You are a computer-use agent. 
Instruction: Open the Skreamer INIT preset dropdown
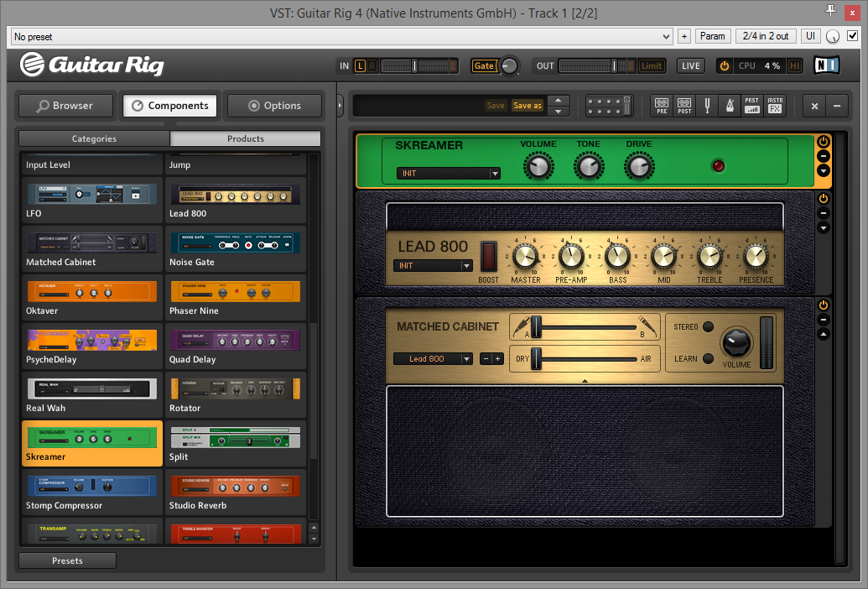coord(449,174)
